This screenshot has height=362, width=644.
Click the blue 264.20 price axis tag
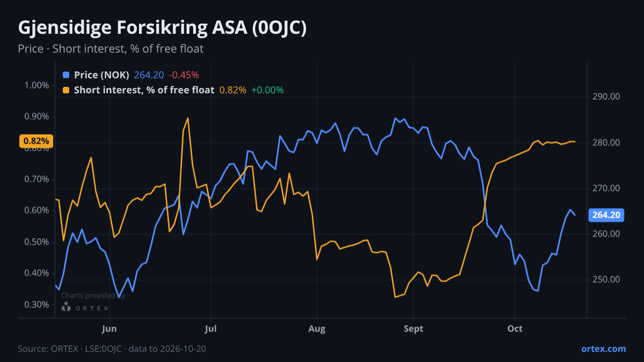click(x=606, y=215)
